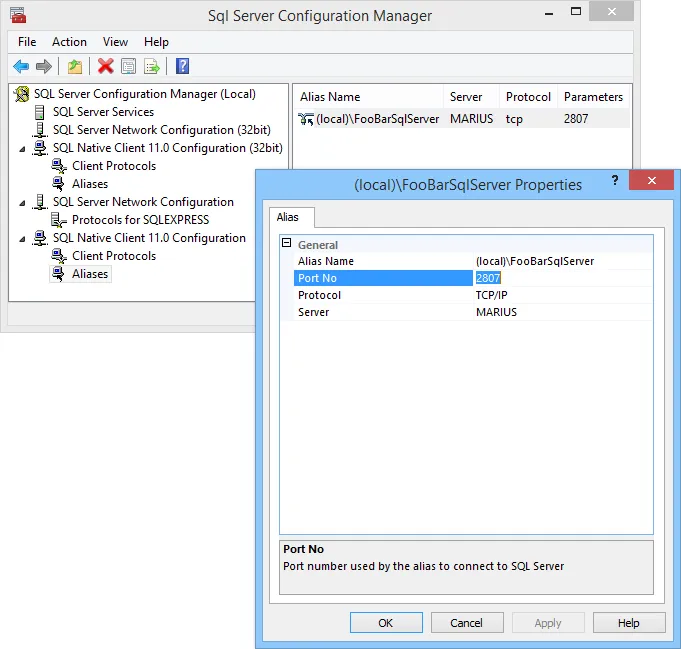Click the Server column header
The width and height of the screenshot is (681, 649).
click(x=471, y=96)
